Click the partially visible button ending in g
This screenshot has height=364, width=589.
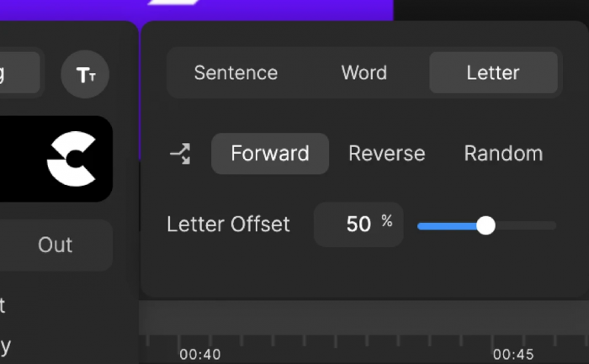tap(19, 73)
